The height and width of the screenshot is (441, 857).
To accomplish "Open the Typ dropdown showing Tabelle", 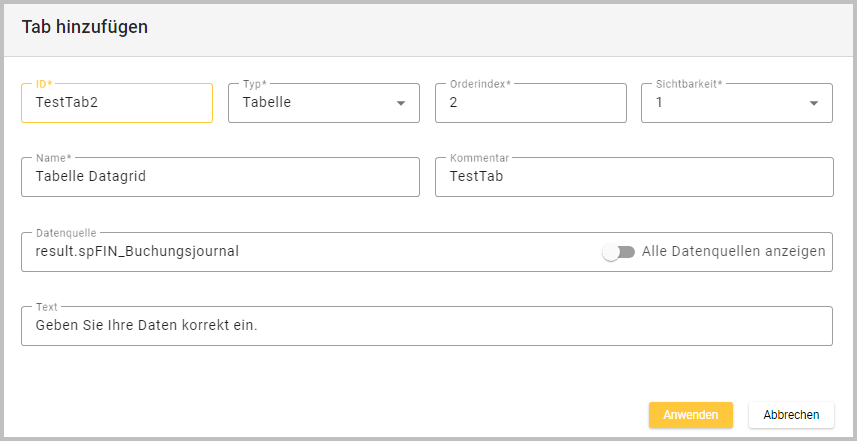I will click(x=310, y=103).
